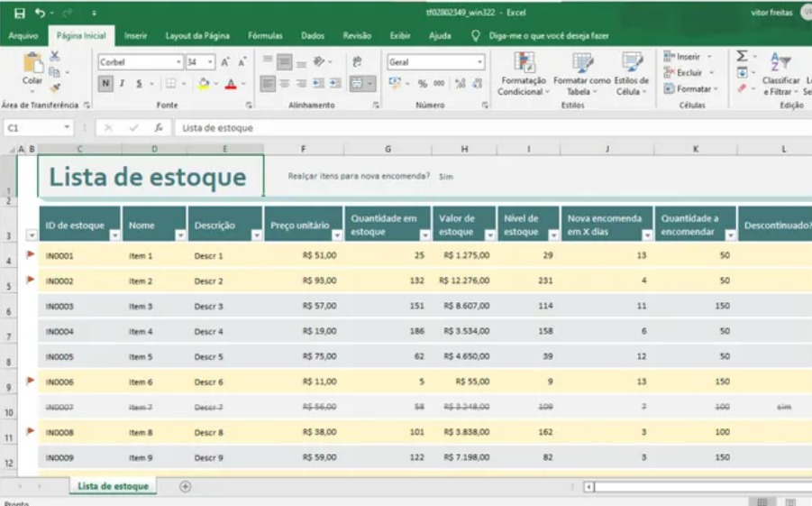The height and width of the screenshot is (506, 812).
Task: Open Fonte group dialog launcher
Action: point(249,106)
